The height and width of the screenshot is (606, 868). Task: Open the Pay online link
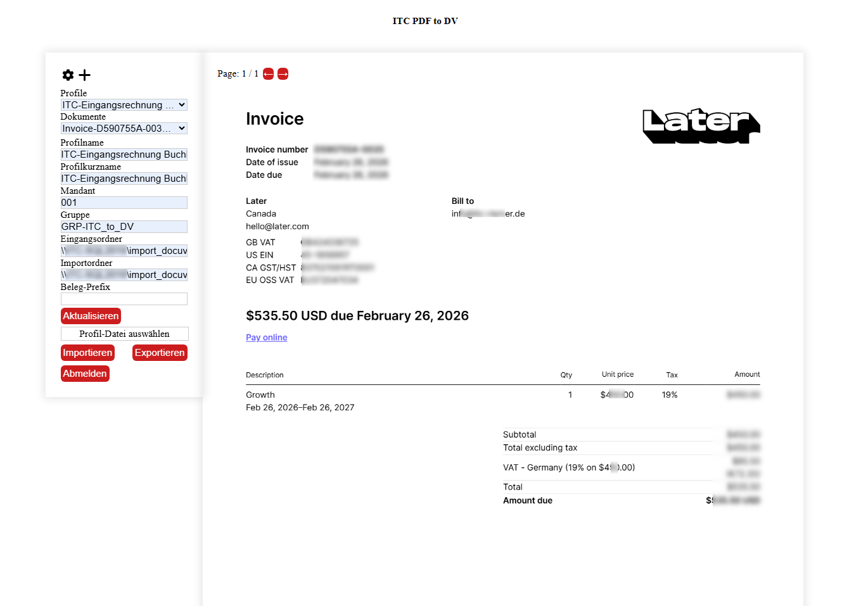tap(266, 338)
